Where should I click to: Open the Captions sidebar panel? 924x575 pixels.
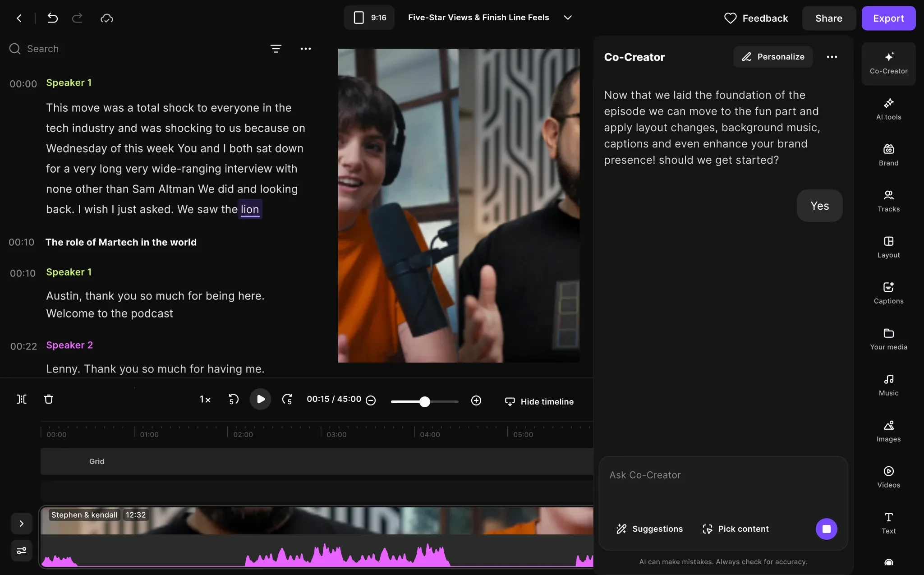888,293
